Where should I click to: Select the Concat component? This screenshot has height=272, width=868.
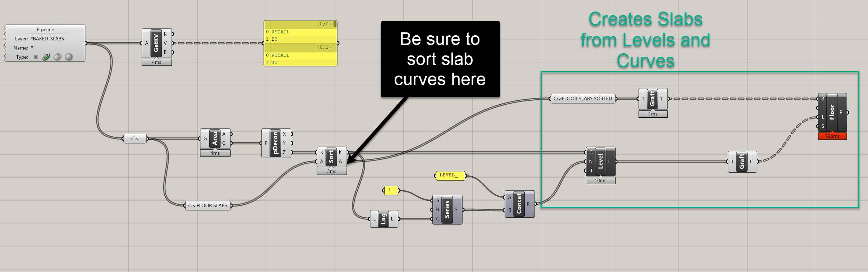[519, 204]
